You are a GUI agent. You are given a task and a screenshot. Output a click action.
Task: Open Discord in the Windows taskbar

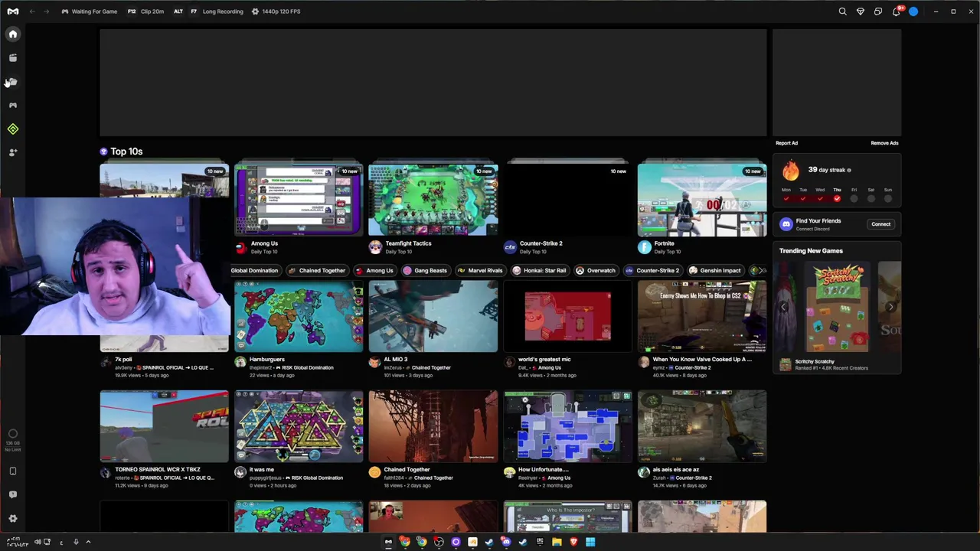coord(506,542)
